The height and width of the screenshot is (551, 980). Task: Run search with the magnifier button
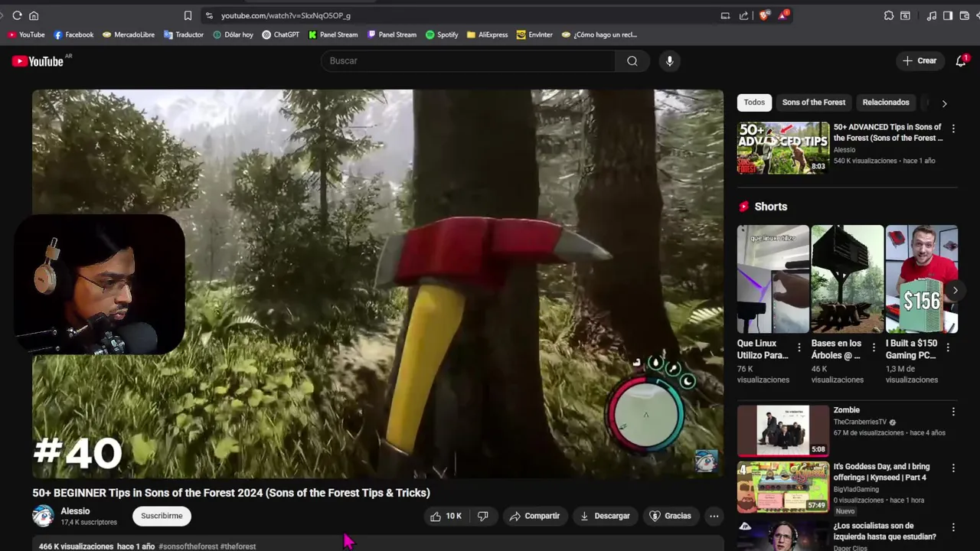(632, 60)
